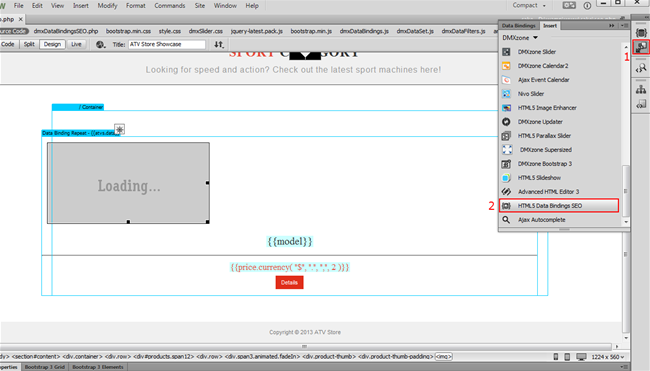Open the window size 1224 x 560 dropdown
Viewport: 650px width, 371px height.
click(608, 357)
